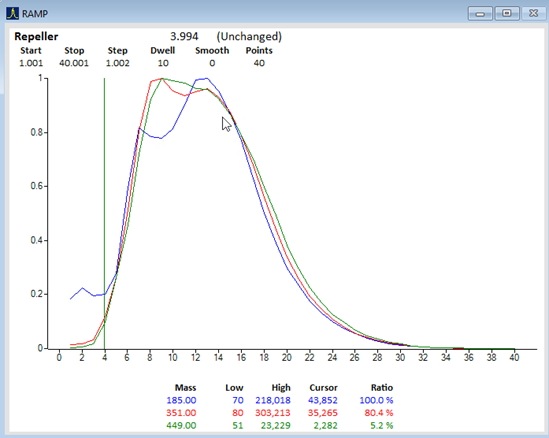
Task: Click the Dwell value 10
Action: [163, 63]
